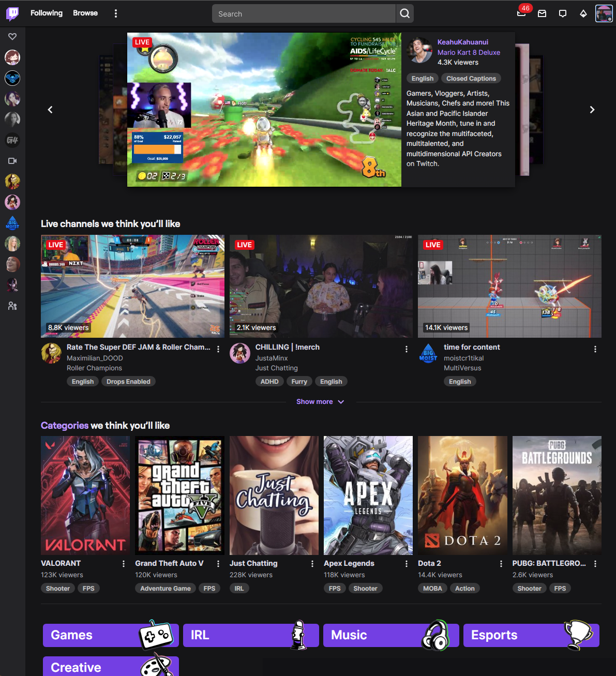The image size is (616, 676).
Task: Open Mario Kart 8 Deluxe link
Action: pyautogui.click(x=469, y=52)
